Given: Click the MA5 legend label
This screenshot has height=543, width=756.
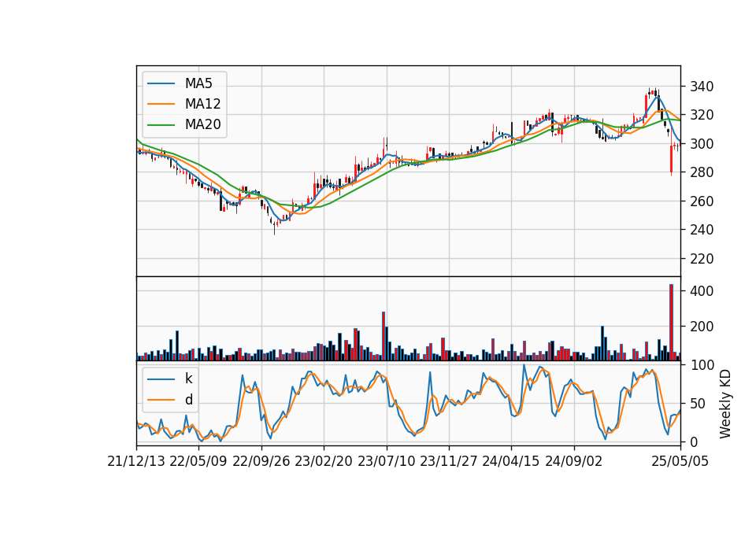Looking at the screenshot, I should 198,83.
